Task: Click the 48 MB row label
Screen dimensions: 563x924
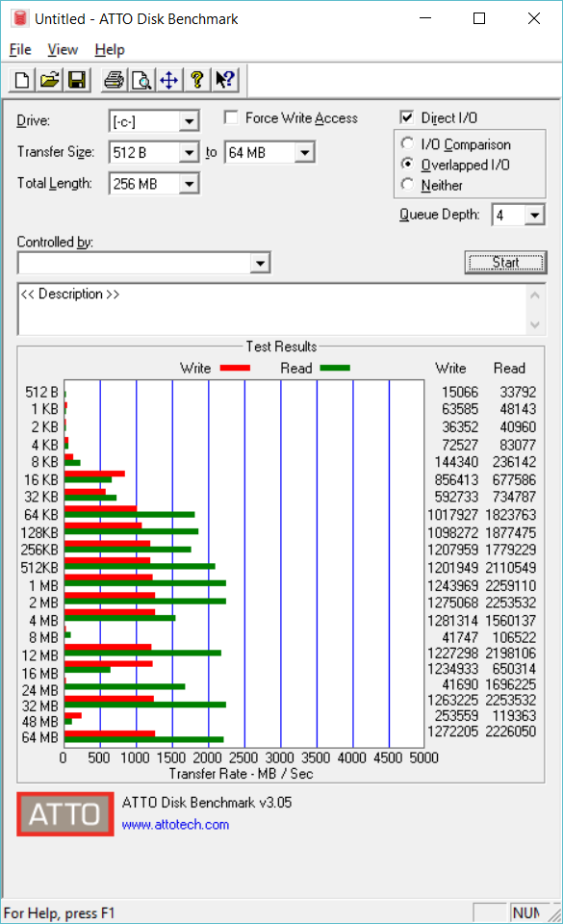Action: [40, 722]
